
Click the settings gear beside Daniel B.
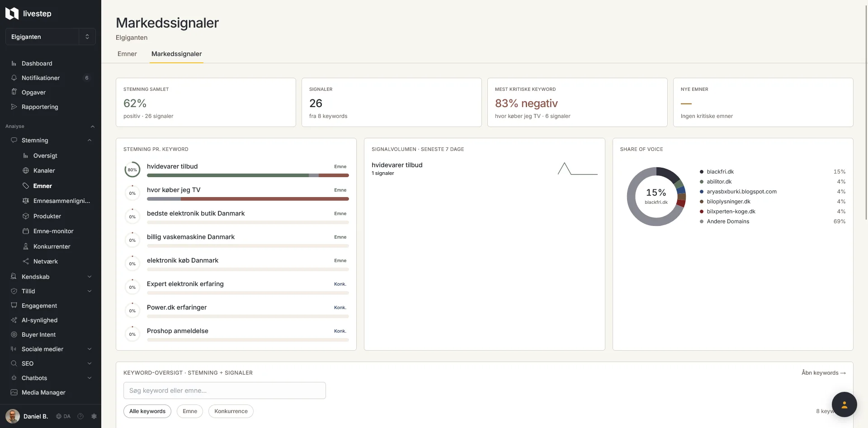coord(94,416)
